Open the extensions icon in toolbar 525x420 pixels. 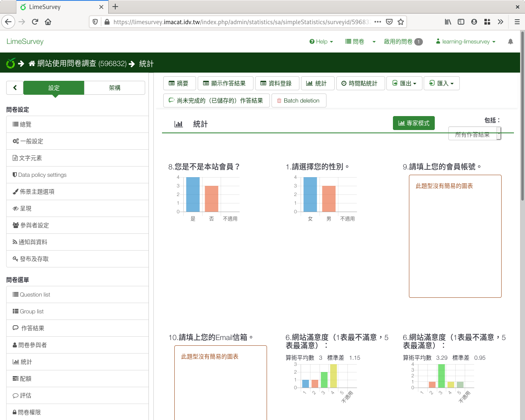click(487, 22)
